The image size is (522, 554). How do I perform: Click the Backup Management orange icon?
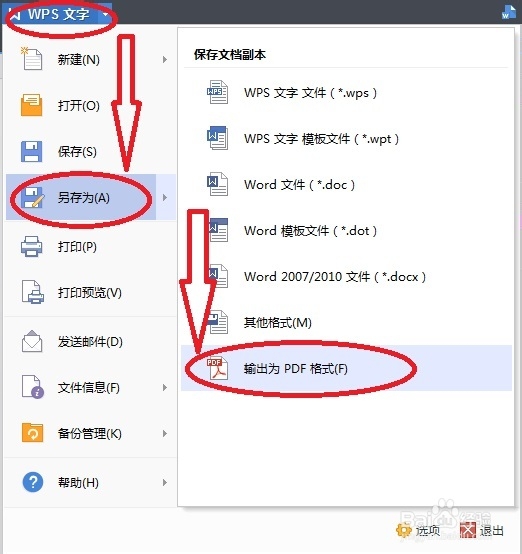pyautogui.click(x=32, y=433)
